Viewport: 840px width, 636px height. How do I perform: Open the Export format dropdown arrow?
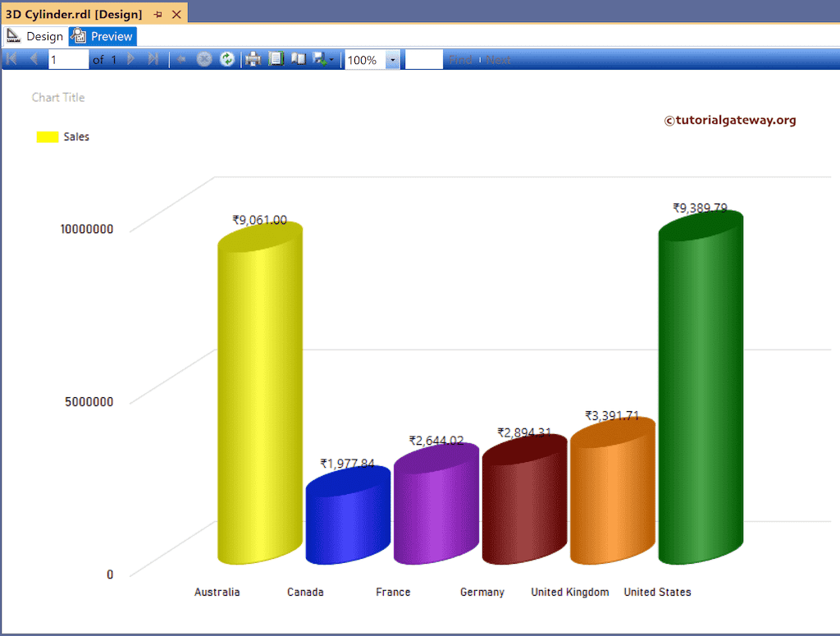[x=331, y=58]
